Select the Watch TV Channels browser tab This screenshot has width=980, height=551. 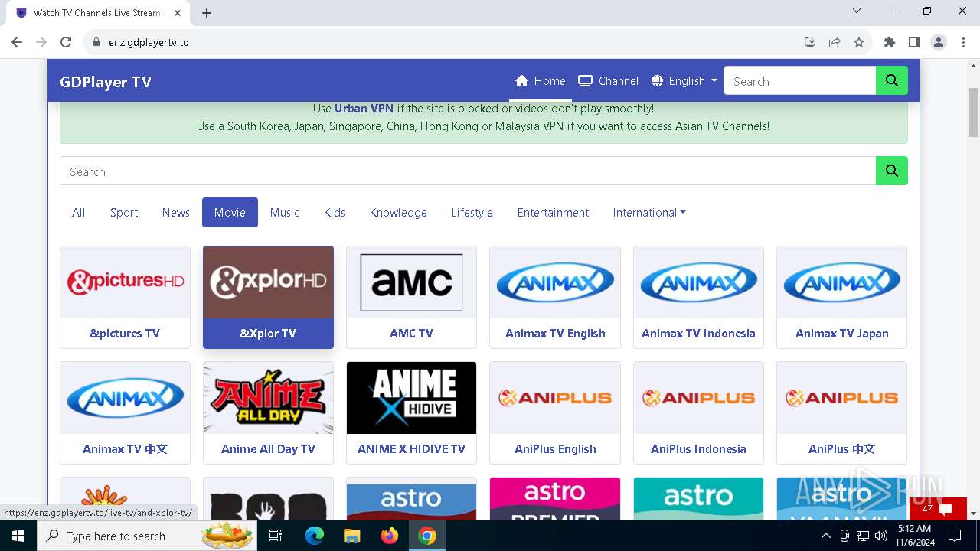coord(98,13)
